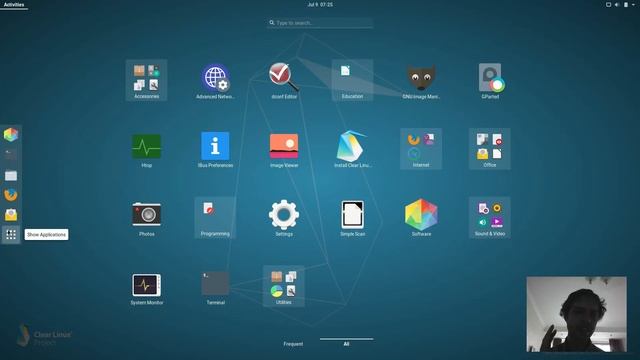The width and height of the screenshot is (640, 360).
Task: Open Files from the dock
Action: [11, 175]
